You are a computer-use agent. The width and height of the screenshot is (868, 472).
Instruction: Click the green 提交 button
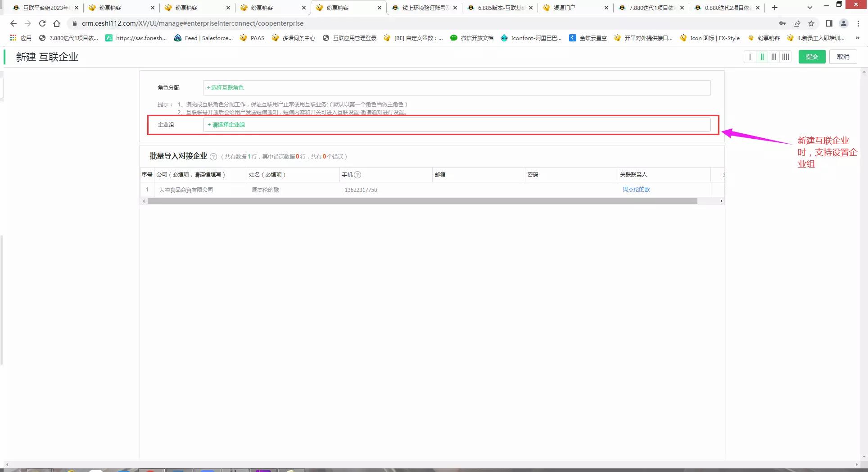812,57
